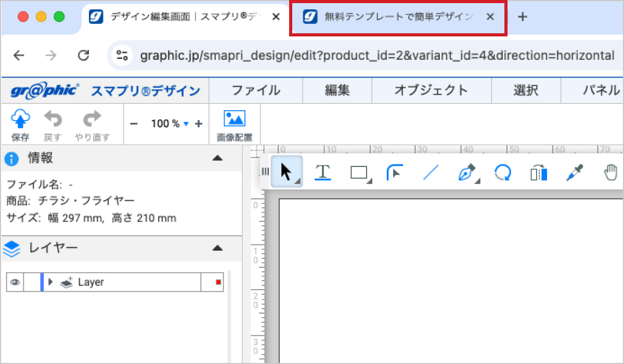The height and width of the screenshot is (364, 624).
Task: Grab the Hand tool for panning
Action: pos(611,172)
